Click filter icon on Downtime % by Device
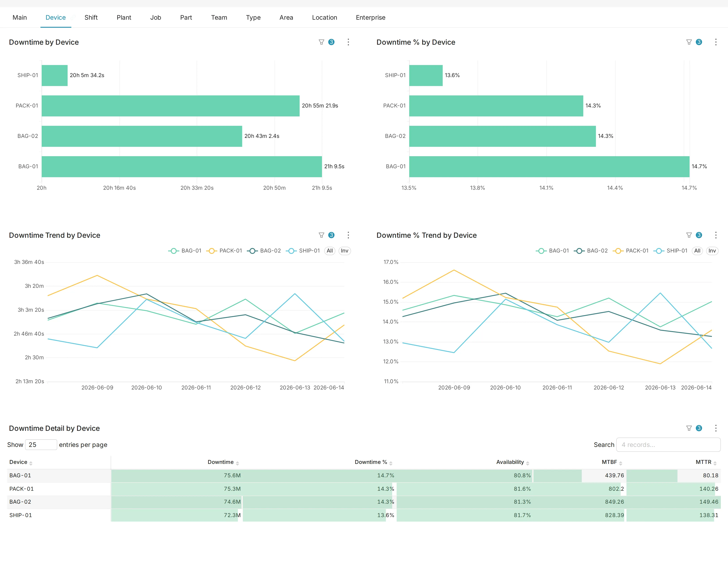The width and height of the screenshot is (728, 564). tap(689, 42)
